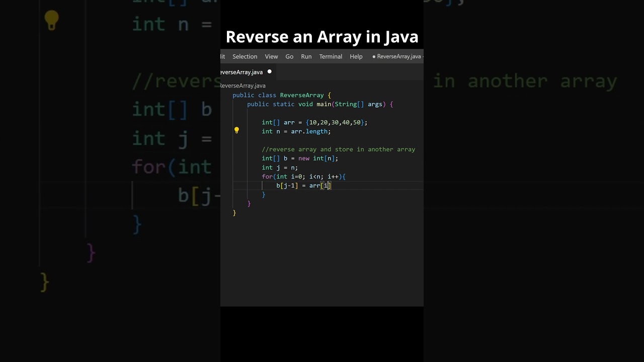The image size is (644, 362).
Task: Click the 'int[] arr = {10,20,30,40,50};' line
Action: 314,122
